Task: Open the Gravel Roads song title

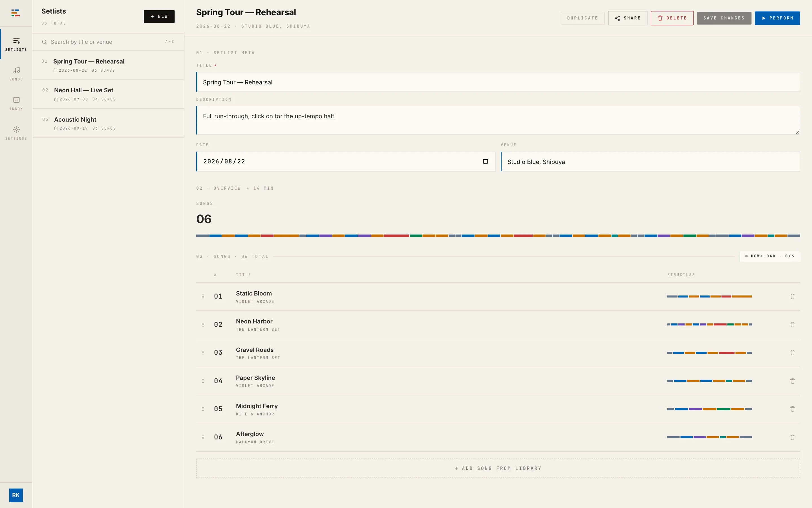Action: pos(255,350)
